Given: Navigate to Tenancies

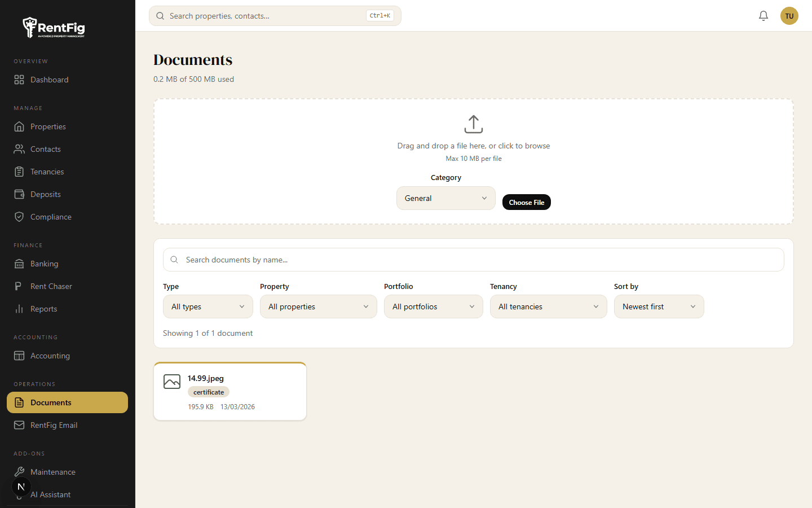Looking at the screenshot, I should [x=48, y=172].
